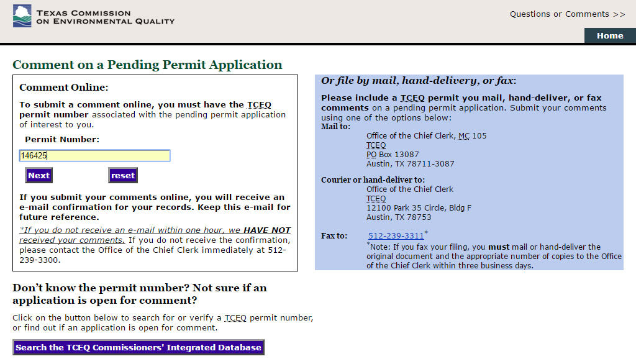Search the TCEQ Commissioners' Integrated Database
636x364 pixels.
click(x=139, y=347)
